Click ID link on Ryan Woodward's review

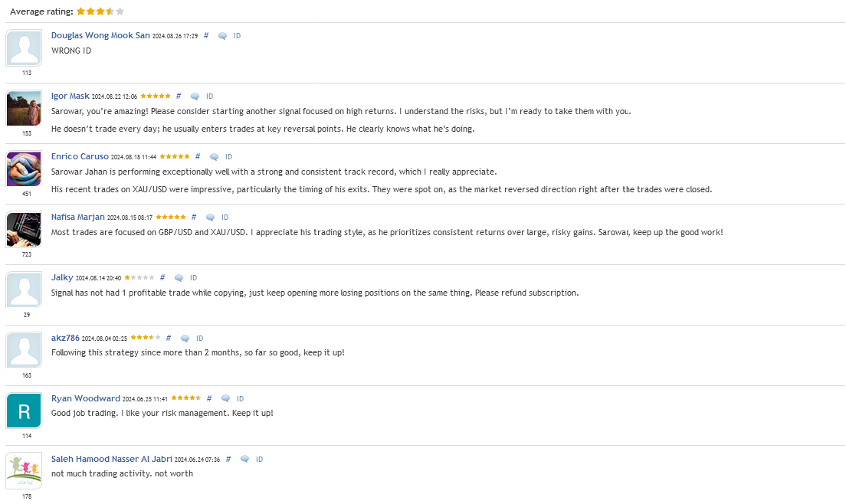(x=240, y=399)
